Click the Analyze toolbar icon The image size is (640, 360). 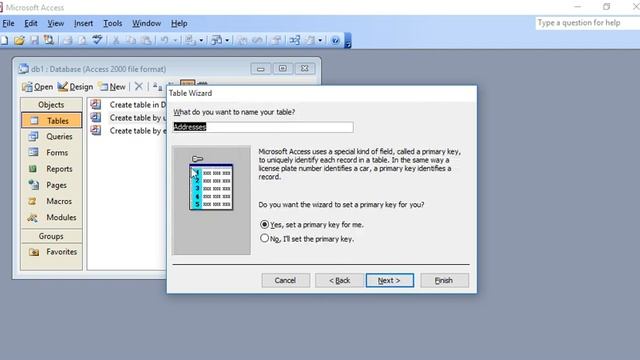[216, 40]
